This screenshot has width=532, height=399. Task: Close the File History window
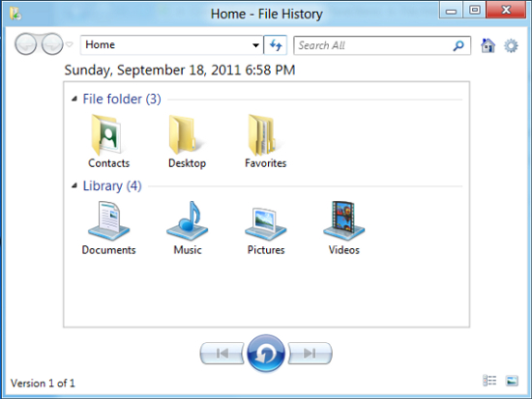[x=506, y=10]
